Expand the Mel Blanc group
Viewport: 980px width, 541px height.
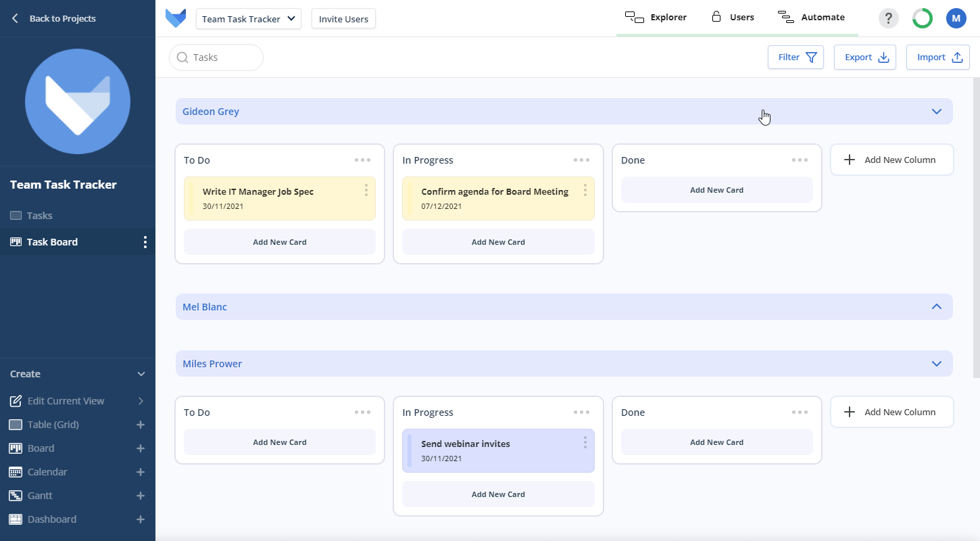[x=936, y=306]
